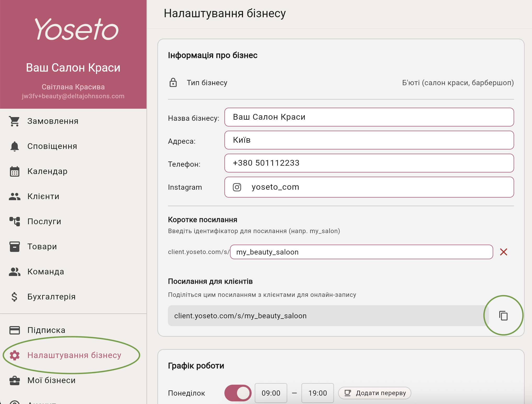Clear the short link with red X
The width and height of the screenshot is (532, 404).
coord(503,252)
